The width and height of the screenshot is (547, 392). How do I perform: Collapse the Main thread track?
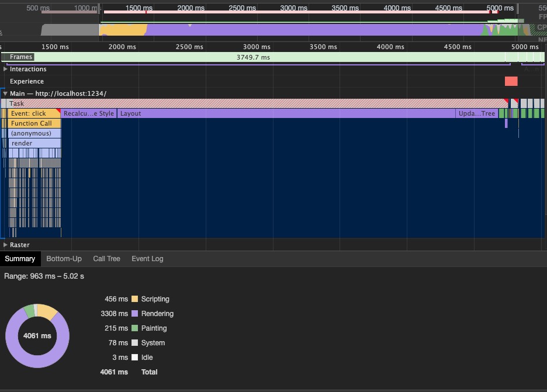coord(5,93)
